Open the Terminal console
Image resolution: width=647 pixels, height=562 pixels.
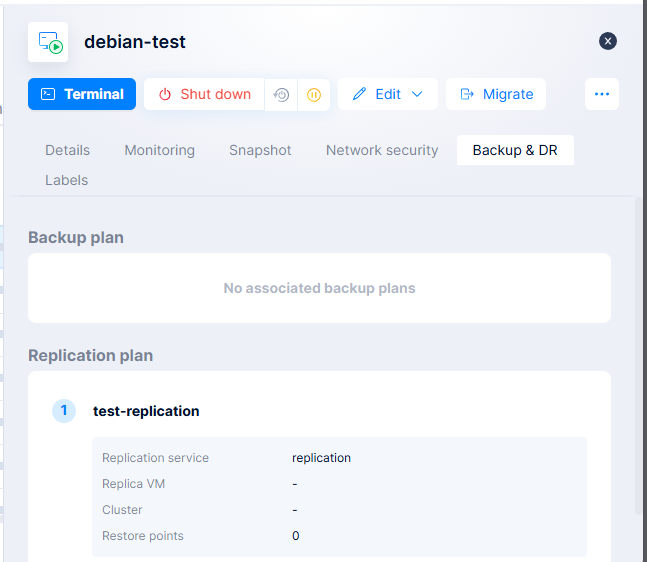tap(82, 94)
